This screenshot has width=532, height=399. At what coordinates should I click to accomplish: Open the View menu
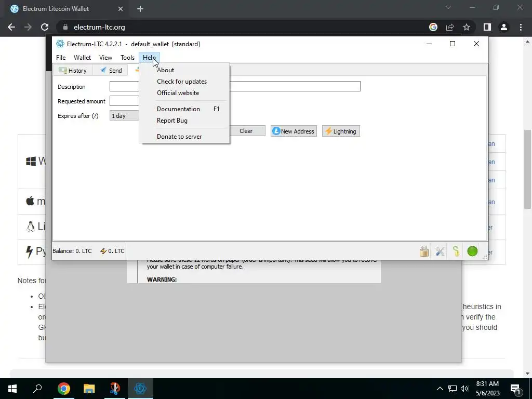(x=105, y=58)
